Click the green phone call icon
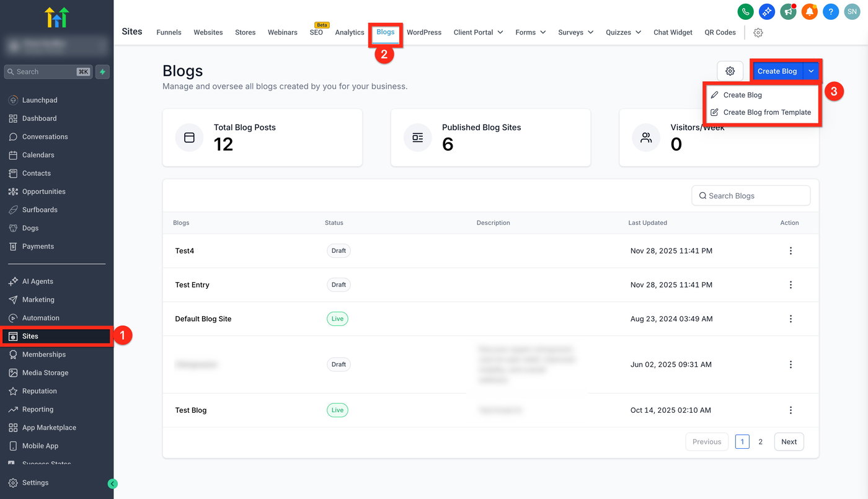This screenshot has height=499, width=868. tap(745, 11)
